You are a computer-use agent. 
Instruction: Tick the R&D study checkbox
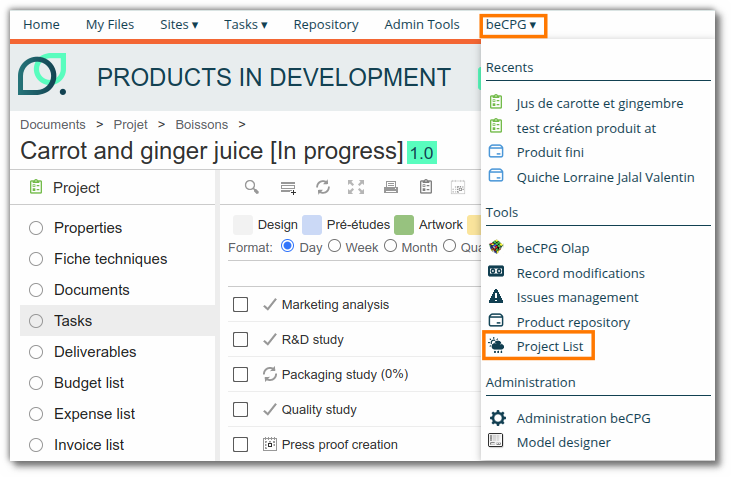tap(240, 339)
